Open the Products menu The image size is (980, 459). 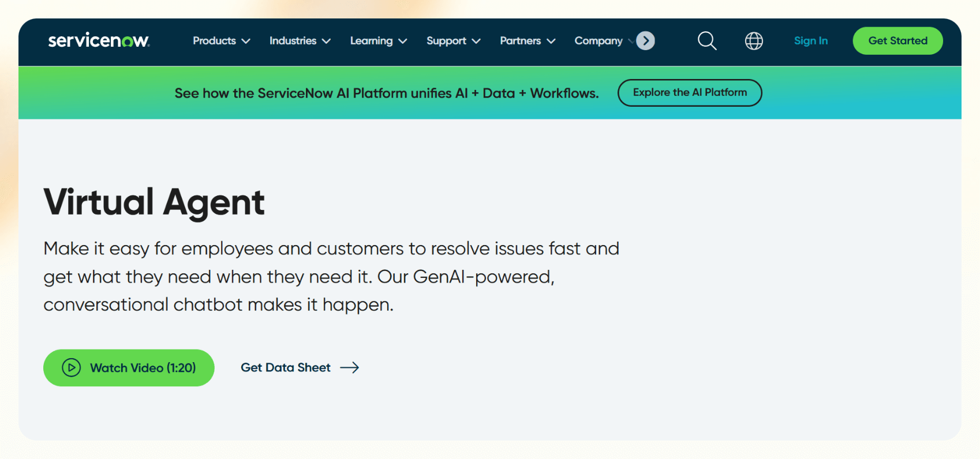pos(222,41)
